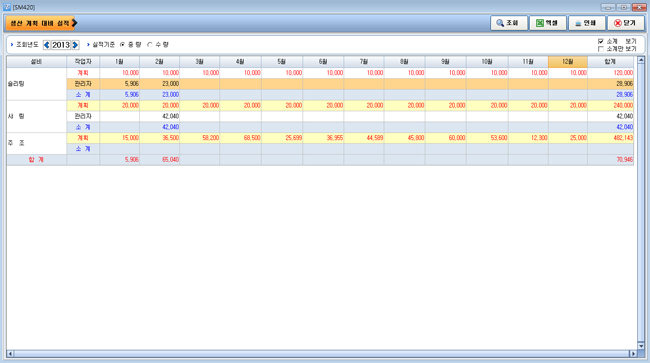Click the 58,200 plan cell

(200, 138)
